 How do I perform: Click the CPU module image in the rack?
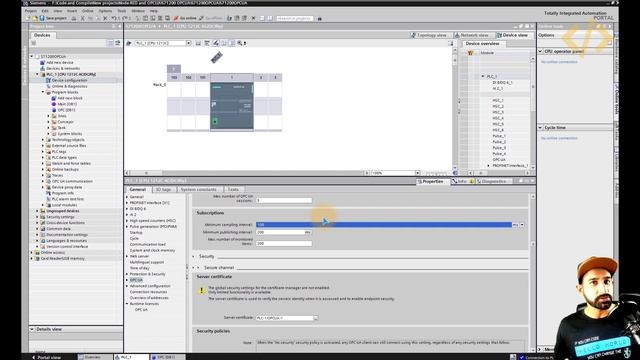pyautogui.click(x=232, y=106)
